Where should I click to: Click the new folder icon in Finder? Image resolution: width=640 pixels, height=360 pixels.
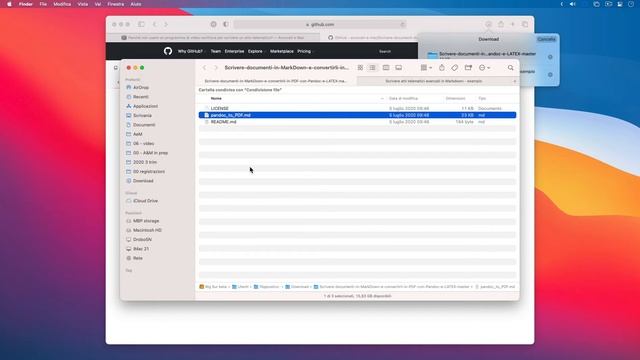(x=468, y=68)
